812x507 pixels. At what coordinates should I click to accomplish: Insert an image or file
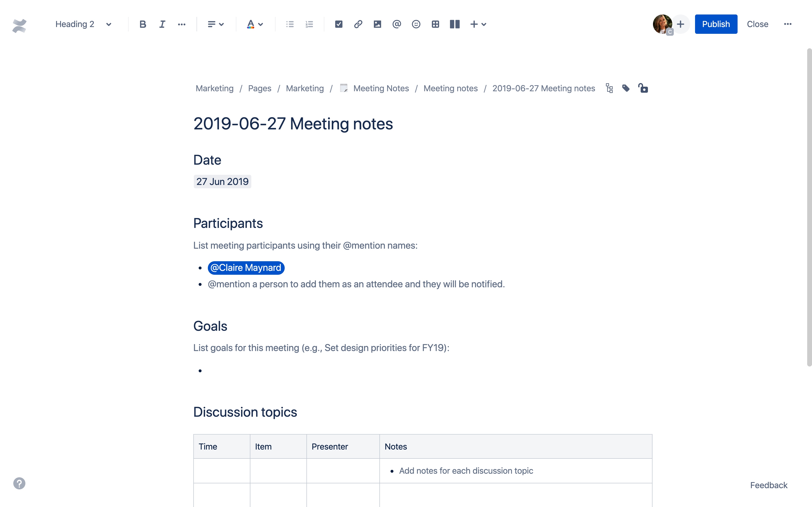point(377,24)
